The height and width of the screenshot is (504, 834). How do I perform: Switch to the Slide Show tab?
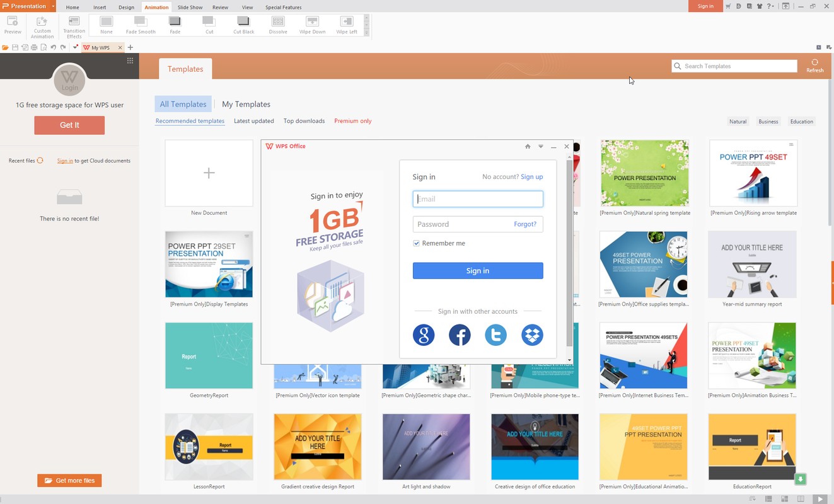point(190,7)
